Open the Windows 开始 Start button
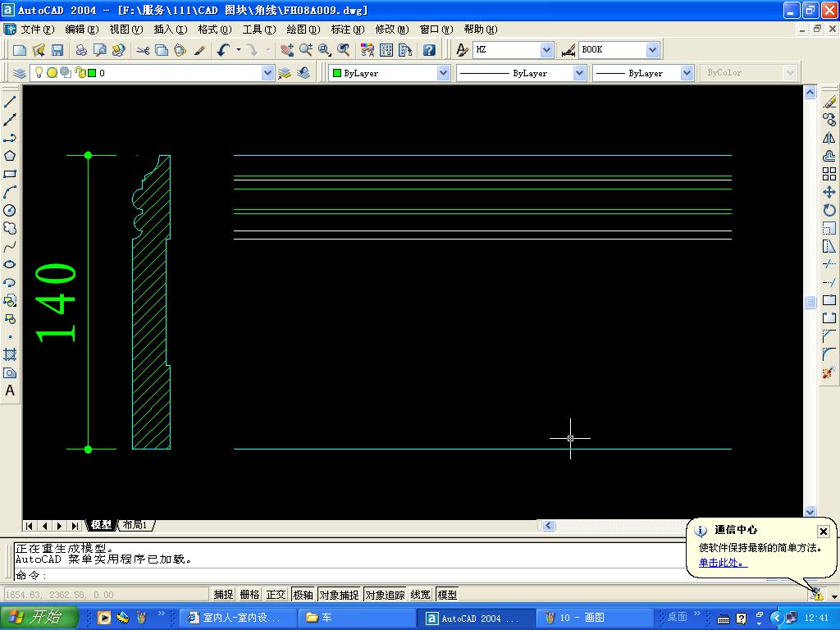 pyautogui.click(x=39, y=617)
